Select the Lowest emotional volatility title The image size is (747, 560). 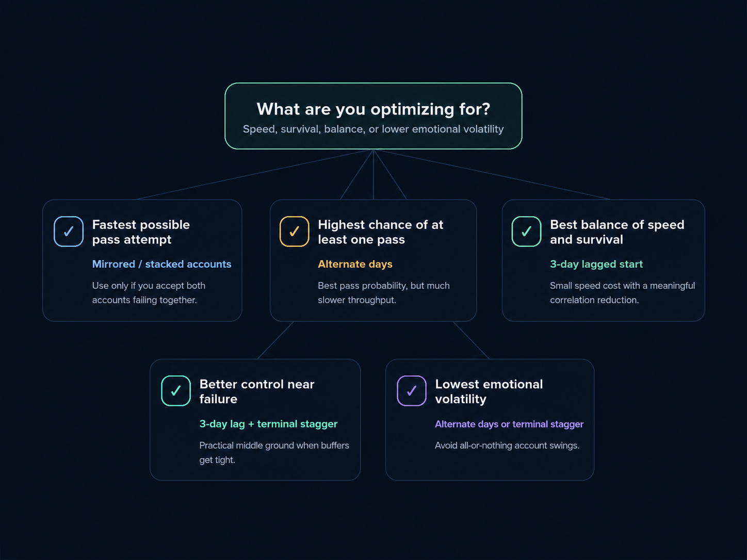pyautogui.click(x=489, y=391)
